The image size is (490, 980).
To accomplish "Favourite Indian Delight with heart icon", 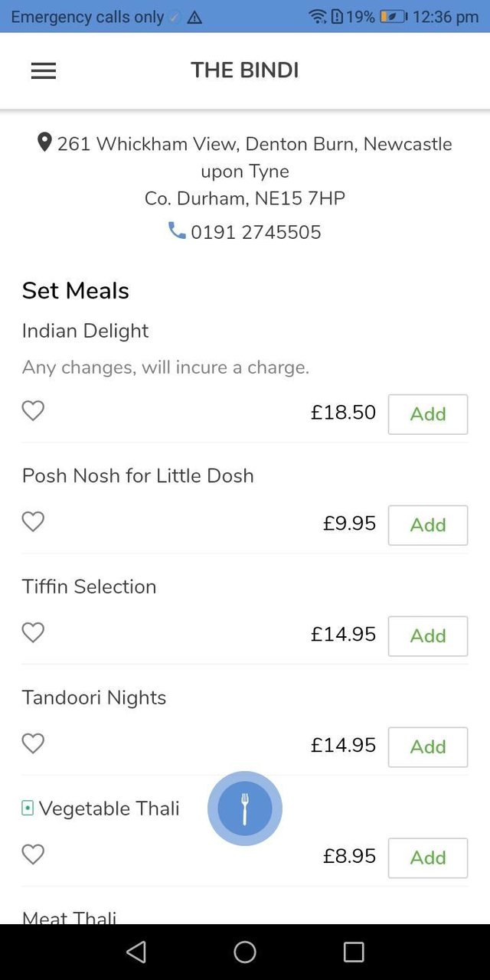I will pyautogui.click(x=33, y=411).
